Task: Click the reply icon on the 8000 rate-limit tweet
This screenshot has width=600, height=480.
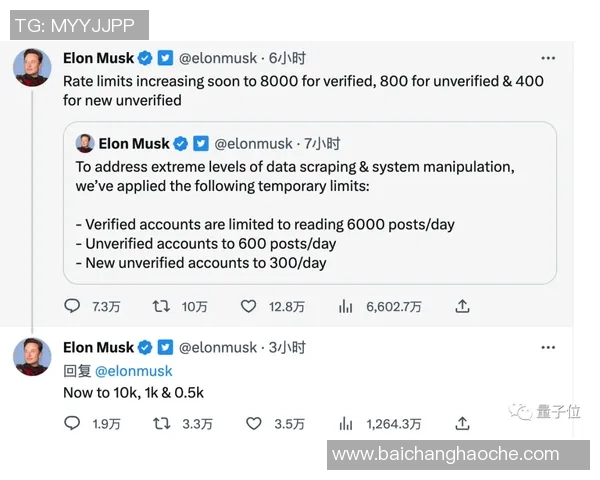Action: click(72, 306)
